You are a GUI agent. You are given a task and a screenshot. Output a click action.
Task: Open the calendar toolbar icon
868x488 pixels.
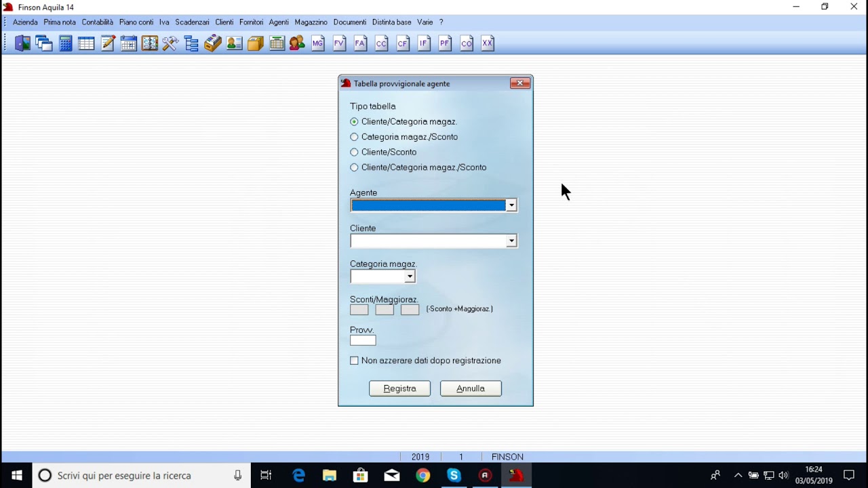tap(129, 43)
